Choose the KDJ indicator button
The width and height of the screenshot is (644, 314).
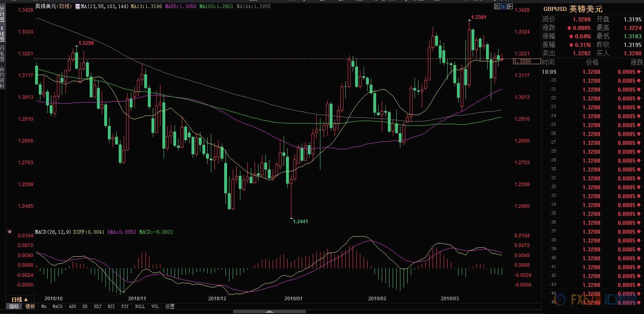click(97, 307)
